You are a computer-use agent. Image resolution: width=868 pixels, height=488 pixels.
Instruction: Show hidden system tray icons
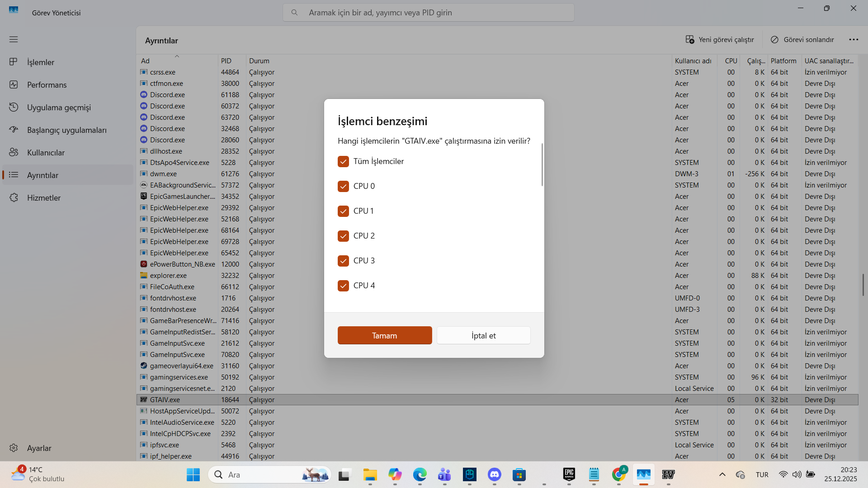(x=722, y=474)
